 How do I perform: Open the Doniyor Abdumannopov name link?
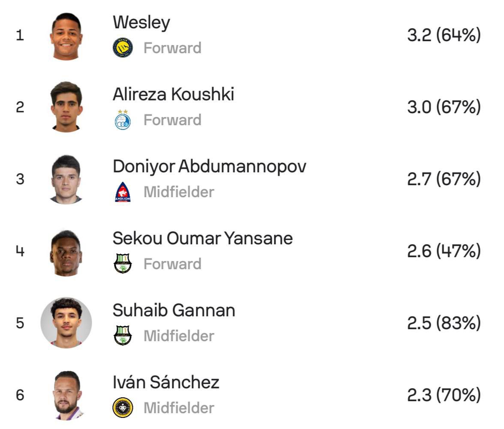point(210,166)
